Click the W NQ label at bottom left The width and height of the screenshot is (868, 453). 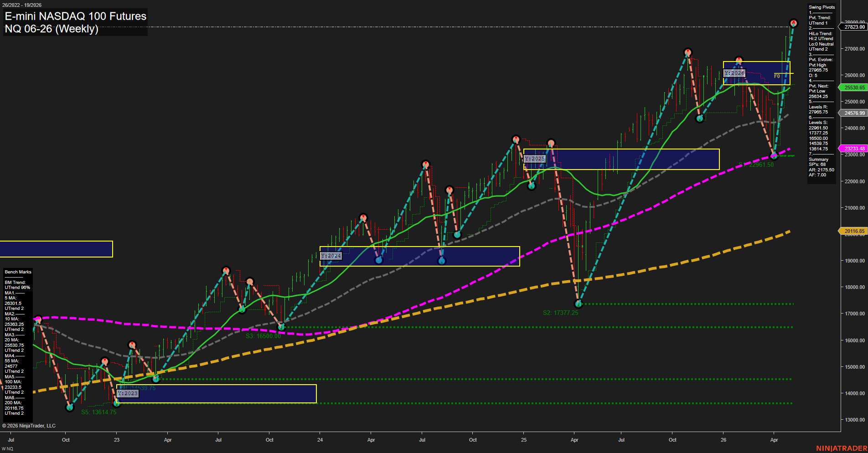pyautogui.click(x=7, y=449)
